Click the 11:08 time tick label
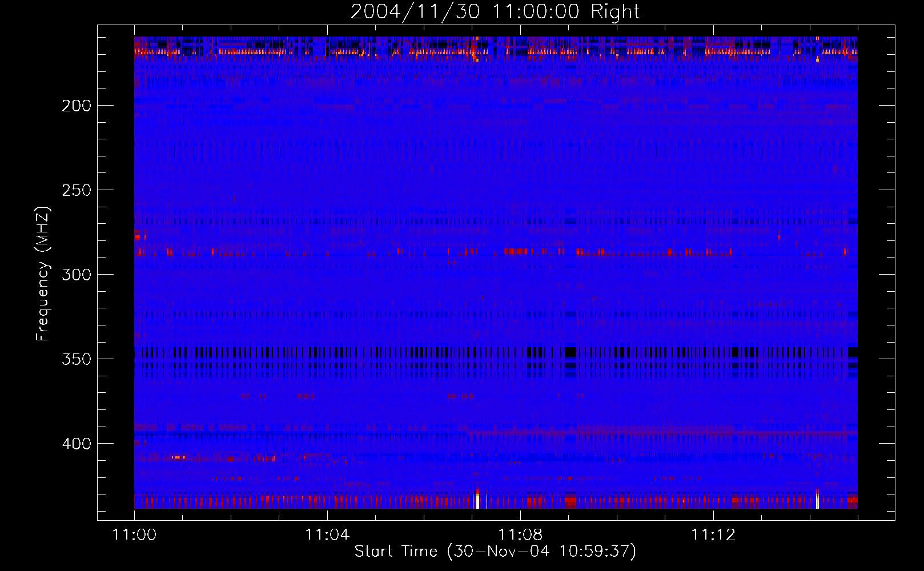Image resolution: width=924 pixels, height=571 pixels. [x=520, y=534]
